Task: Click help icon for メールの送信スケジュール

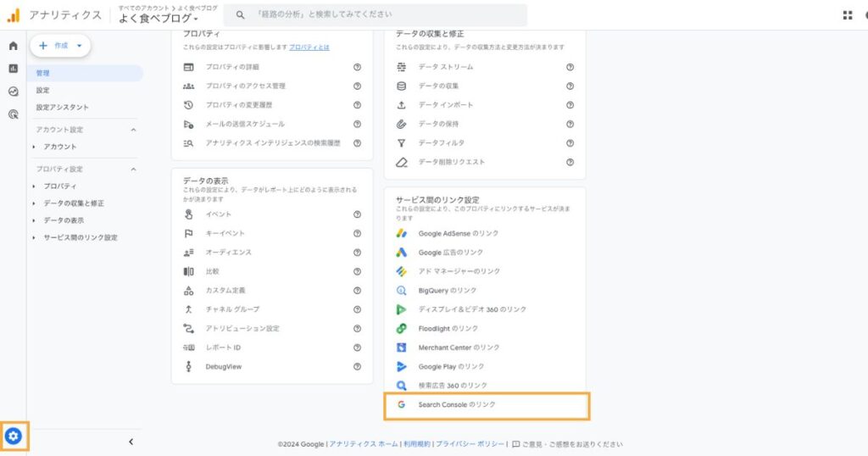Action: point(357,124)
